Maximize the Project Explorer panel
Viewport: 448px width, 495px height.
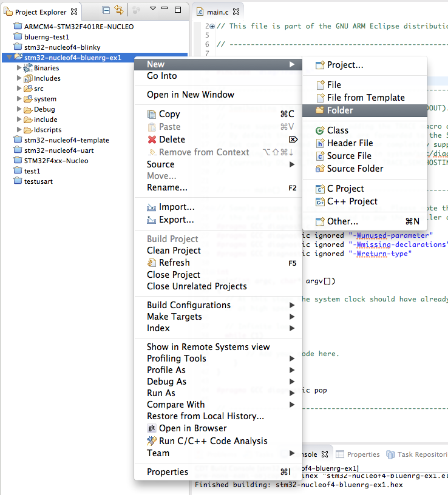tap(178, 10)
